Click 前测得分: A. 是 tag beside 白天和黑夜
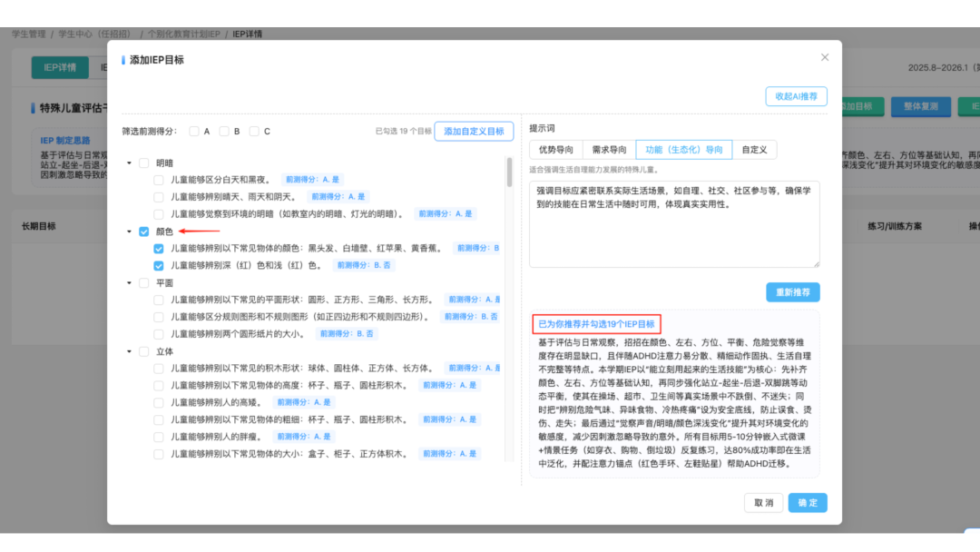The image size is (980, 552). [x=312, y=180]
